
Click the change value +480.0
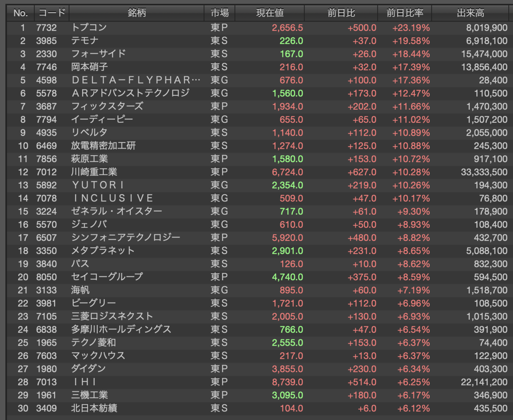362,238
